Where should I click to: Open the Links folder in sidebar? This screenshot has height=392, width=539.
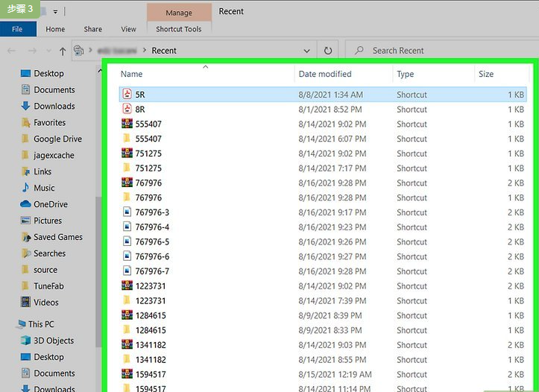pos(36,171)
